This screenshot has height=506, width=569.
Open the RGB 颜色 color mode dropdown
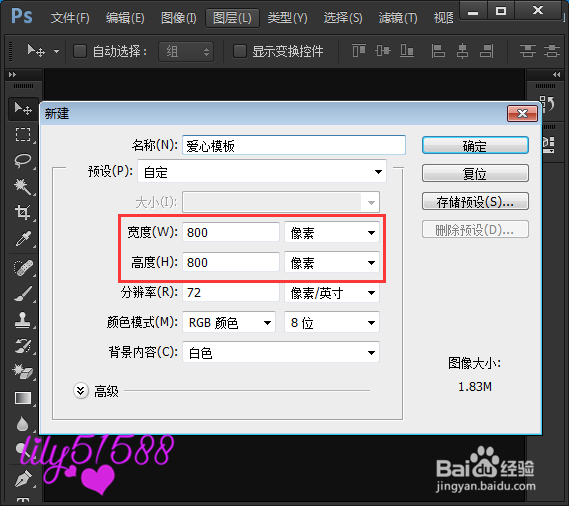tap(229, 322)
